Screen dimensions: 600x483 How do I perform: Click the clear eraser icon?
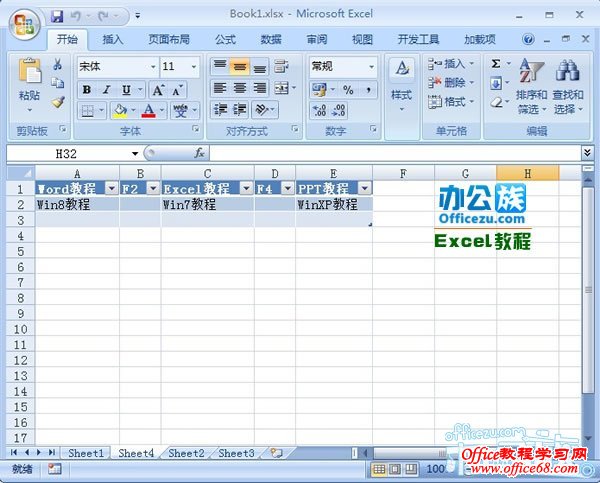(x=496, y=102)
